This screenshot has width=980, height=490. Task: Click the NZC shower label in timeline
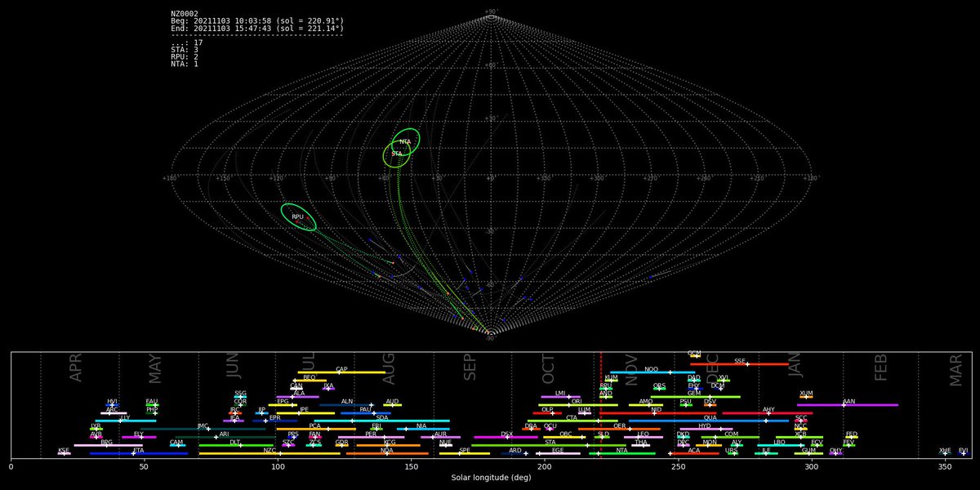(269, 450)
